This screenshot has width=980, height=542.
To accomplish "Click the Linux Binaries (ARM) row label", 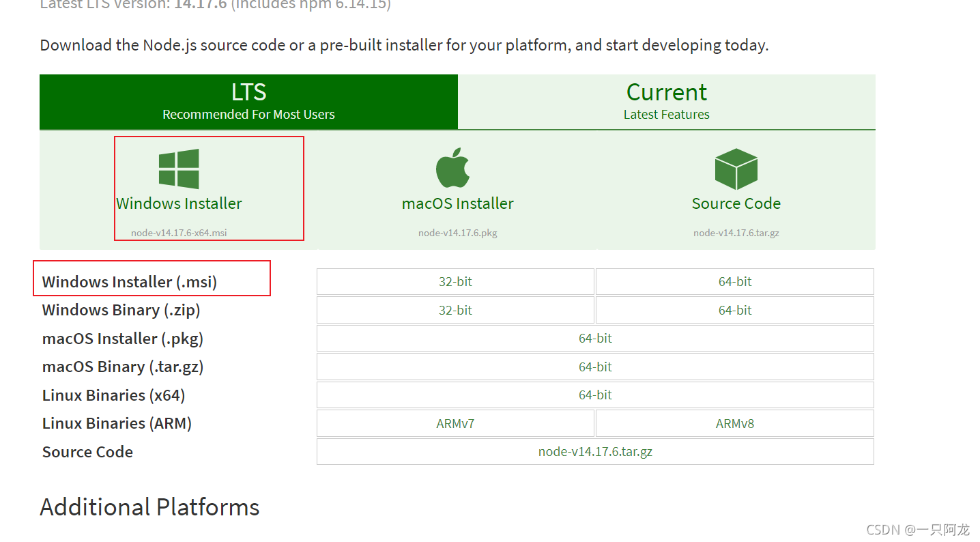I will pos(117,423).
